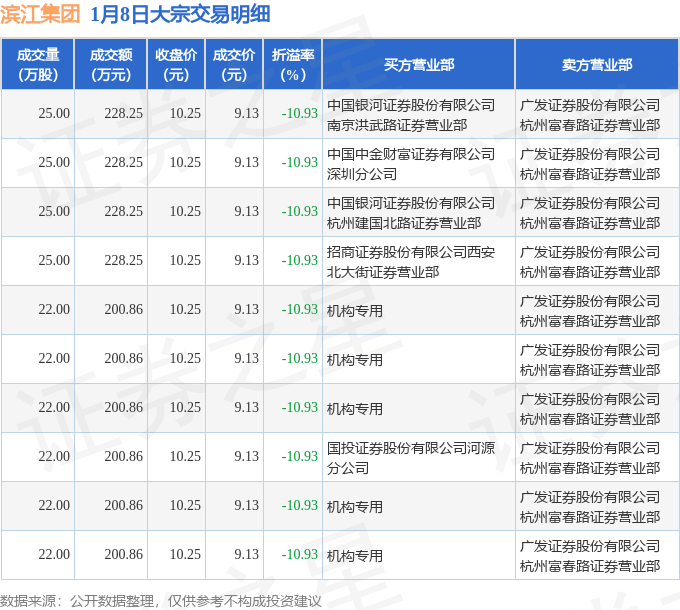
Task: Click the 滨江集团 title text
Action: click(40, 15)
